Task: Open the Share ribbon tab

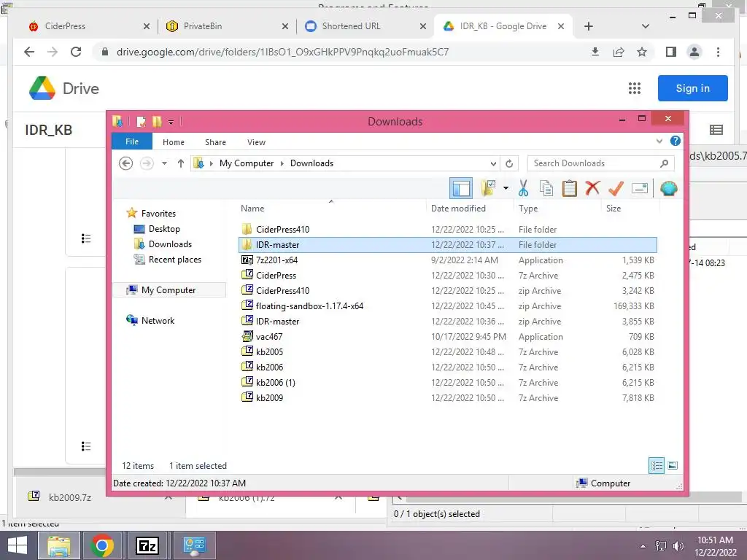Action: [x=215, y=142]
